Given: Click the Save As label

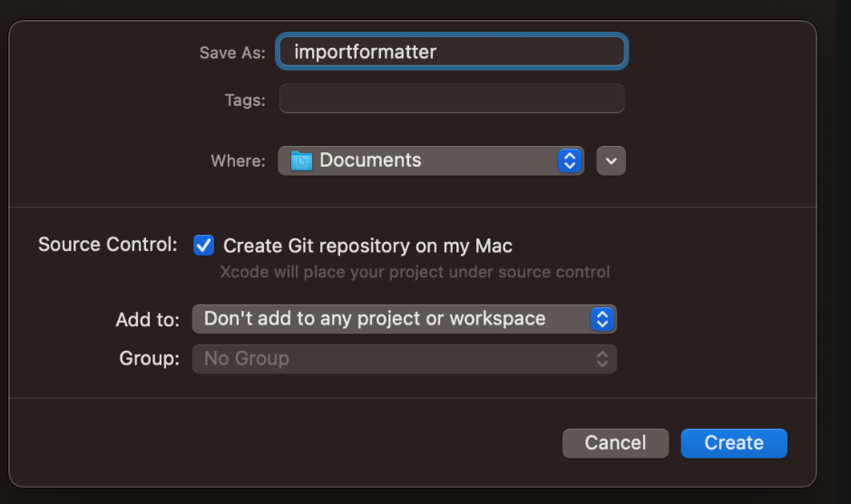Looking at the screenshot, I should (x=232, y=53).
